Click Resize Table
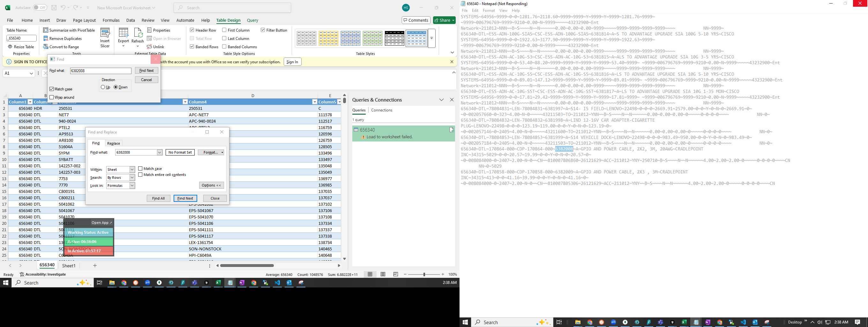 (x=21, y=47)
